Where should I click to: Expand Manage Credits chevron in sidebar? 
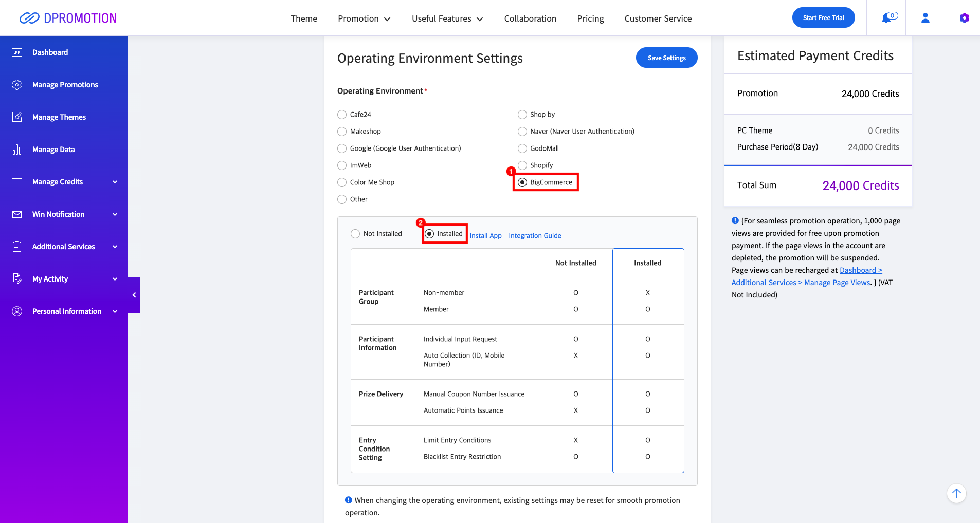115,182
